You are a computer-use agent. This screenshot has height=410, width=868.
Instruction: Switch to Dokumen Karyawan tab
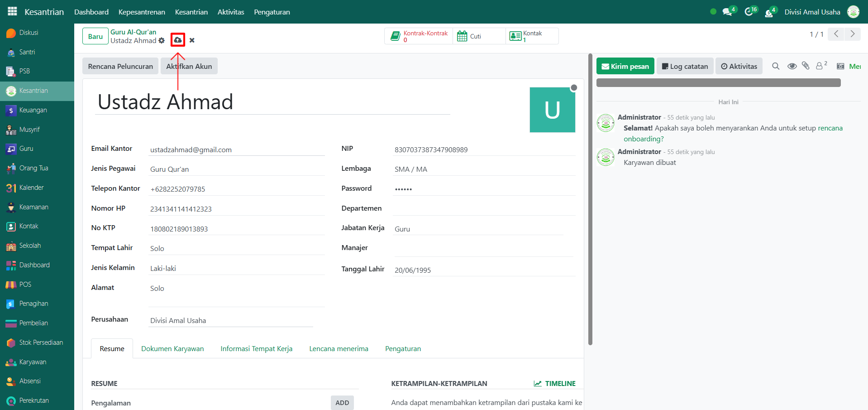[x=172, y=348]
